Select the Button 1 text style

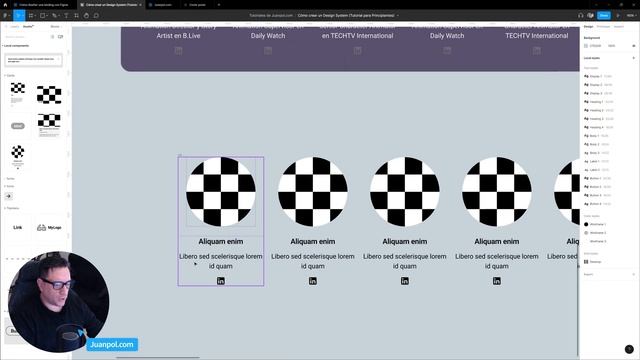(598, 178)
